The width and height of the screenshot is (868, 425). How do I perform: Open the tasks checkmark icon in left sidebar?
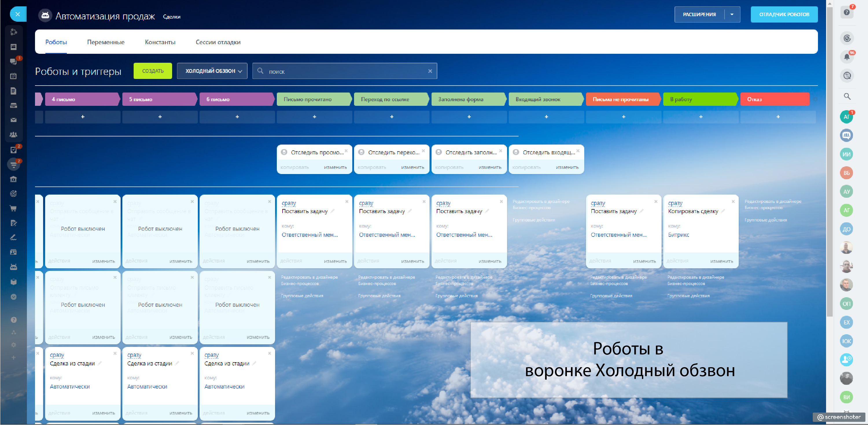[x=14, y=150]
